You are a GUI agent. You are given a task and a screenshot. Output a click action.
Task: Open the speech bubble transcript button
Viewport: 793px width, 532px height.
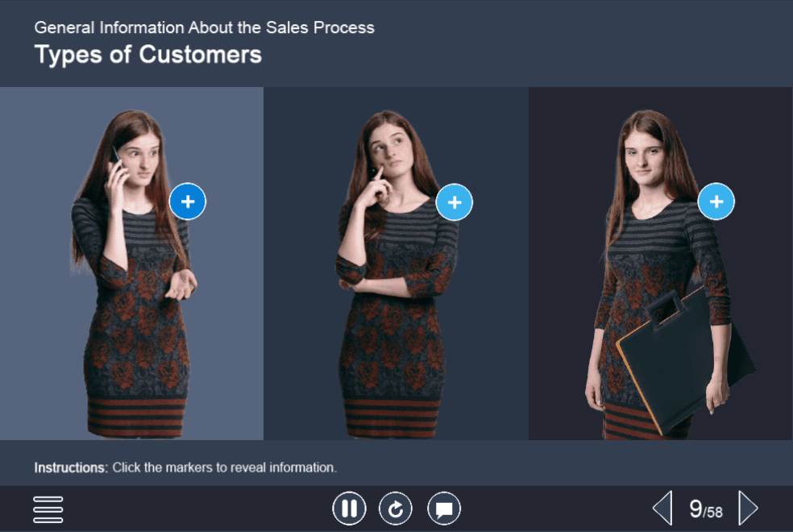[444, 509]
